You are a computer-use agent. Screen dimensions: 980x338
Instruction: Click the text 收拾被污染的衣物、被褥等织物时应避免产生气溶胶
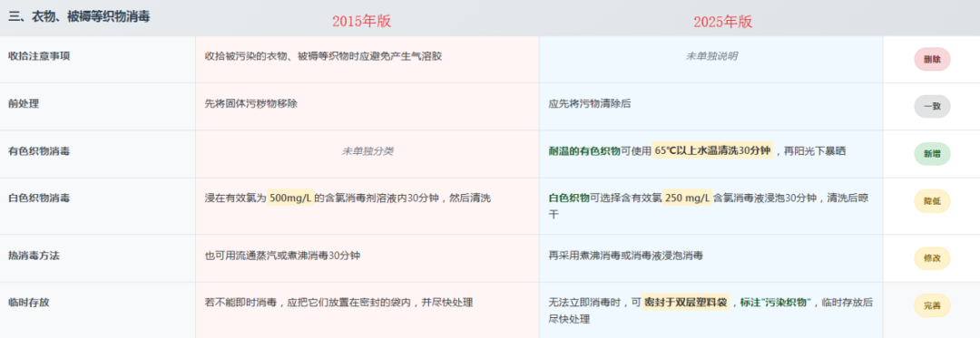[x=323, y=56]
